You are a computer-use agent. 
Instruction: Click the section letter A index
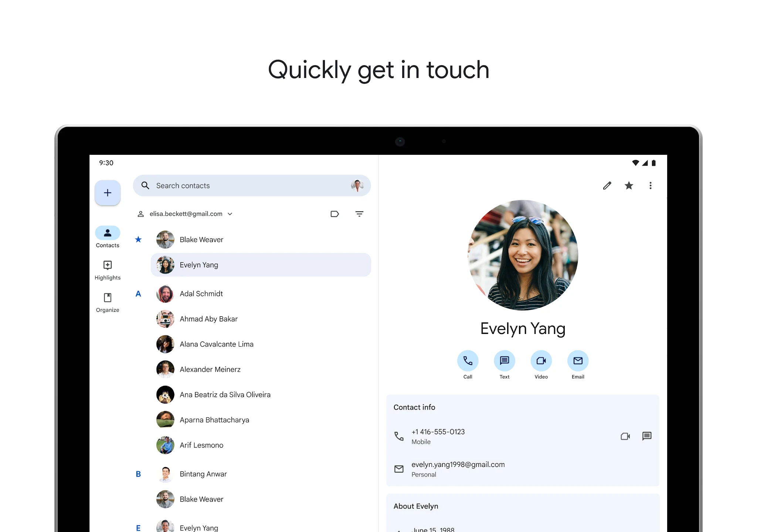coord(138,294)
